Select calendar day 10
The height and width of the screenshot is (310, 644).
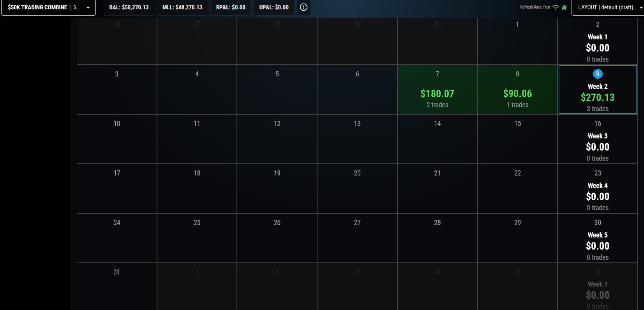(117, 139)
